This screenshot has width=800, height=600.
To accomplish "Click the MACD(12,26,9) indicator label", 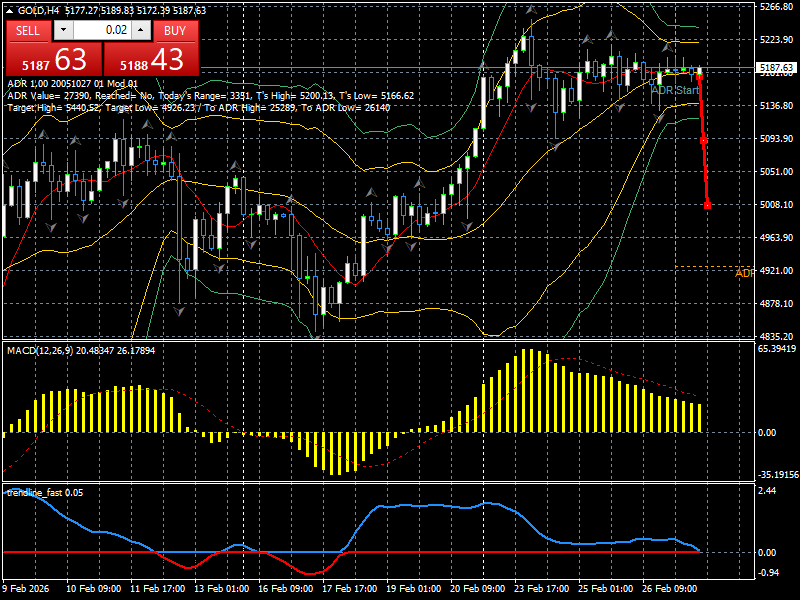I will tap(81, 351).
